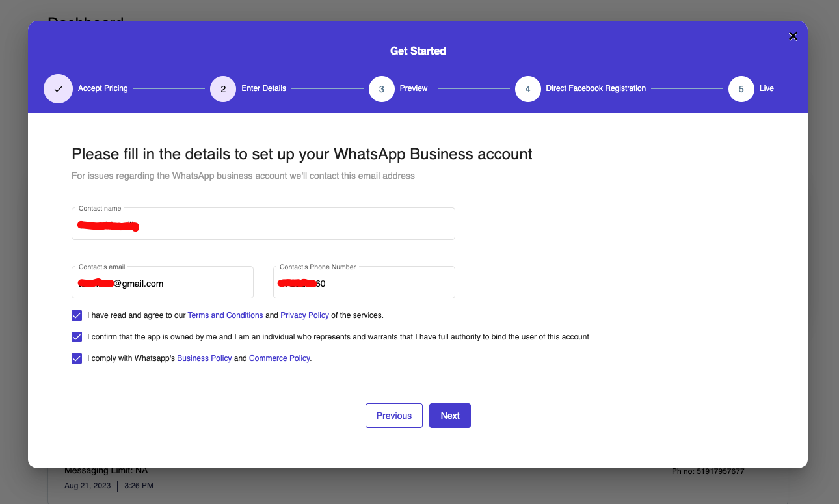Focus the Contact name input field

[x=263, y=224]
